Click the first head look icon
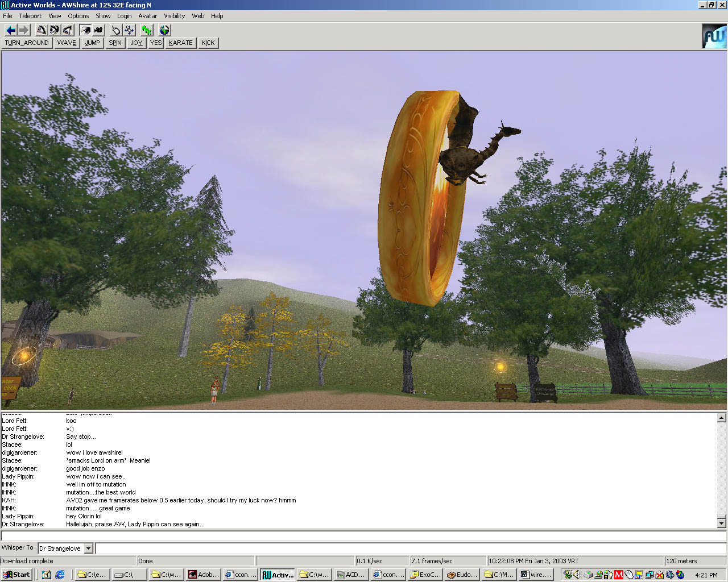This screenshot has width=728, height=582. pyautogui.click(x=42, y=30)
